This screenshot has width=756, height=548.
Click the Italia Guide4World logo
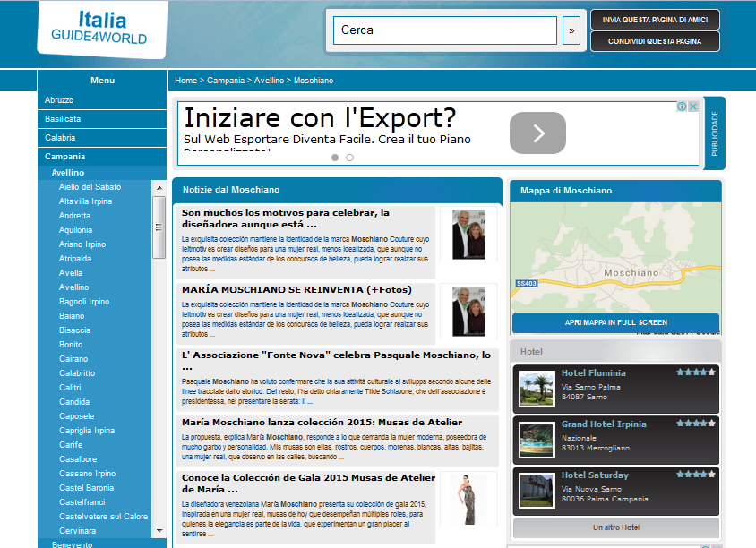point(102,29)
